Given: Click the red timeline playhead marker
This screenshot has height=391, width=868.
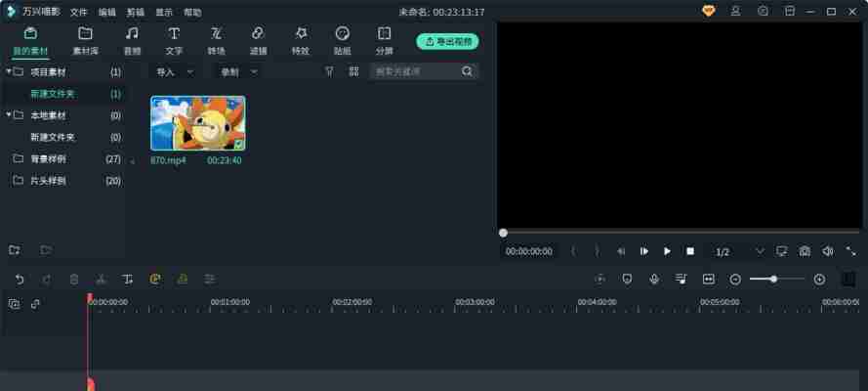Looking at the screenshot, I should (89, 298).
